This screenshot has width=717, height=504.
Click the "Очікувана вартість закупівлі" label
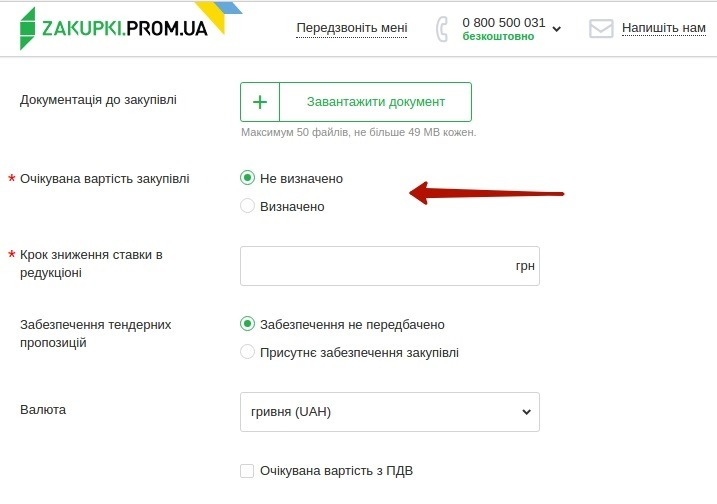click(x=105, y=178)
